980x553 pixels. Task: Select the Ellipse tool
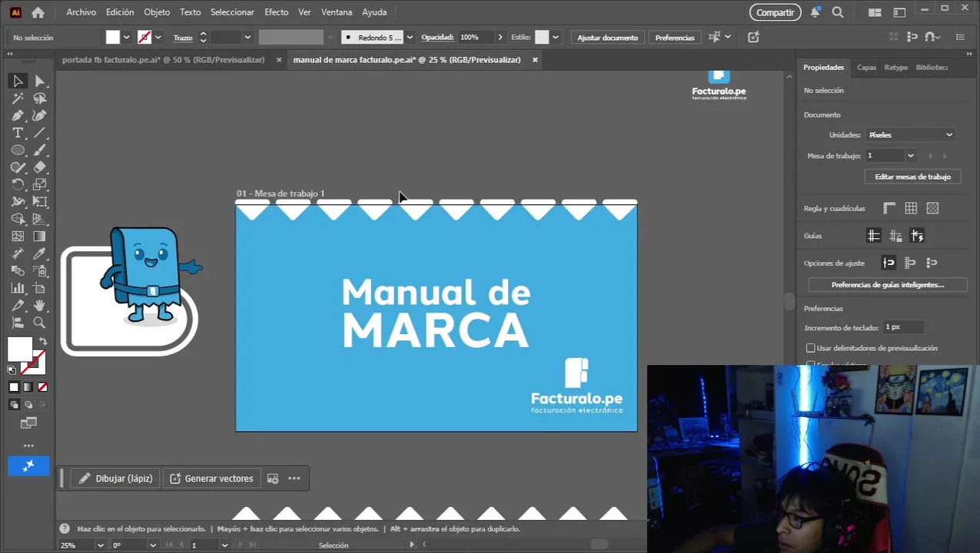coord(18,150)
